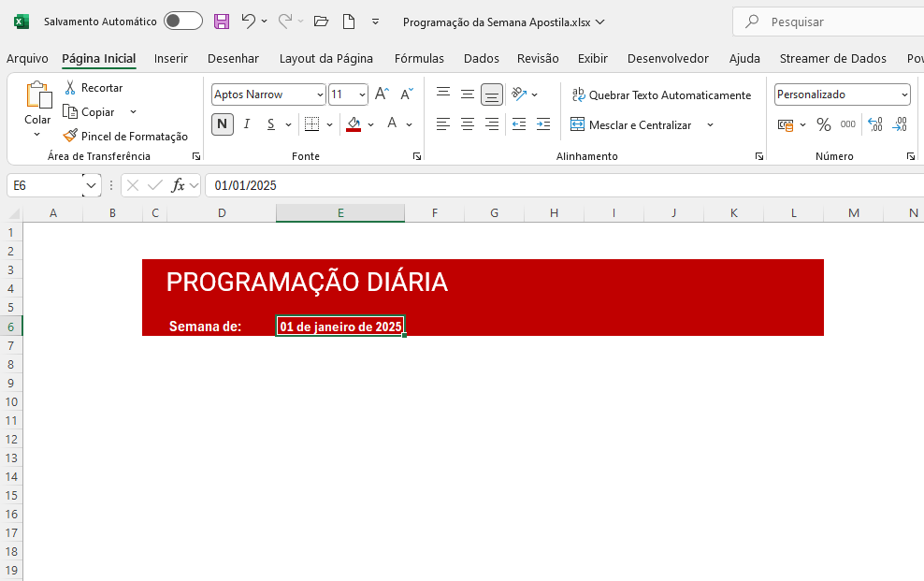Customize Quick Access Toolbar dropdown

pyautogui.click(x=375, y=22)
